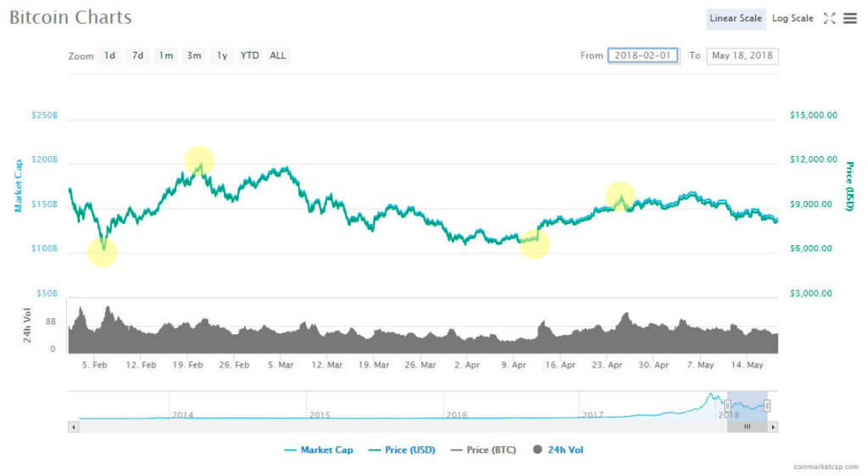The height and width of the screenshot is (476, 868).
Task: Set zoom to 7d
Action: coord(137,55)
